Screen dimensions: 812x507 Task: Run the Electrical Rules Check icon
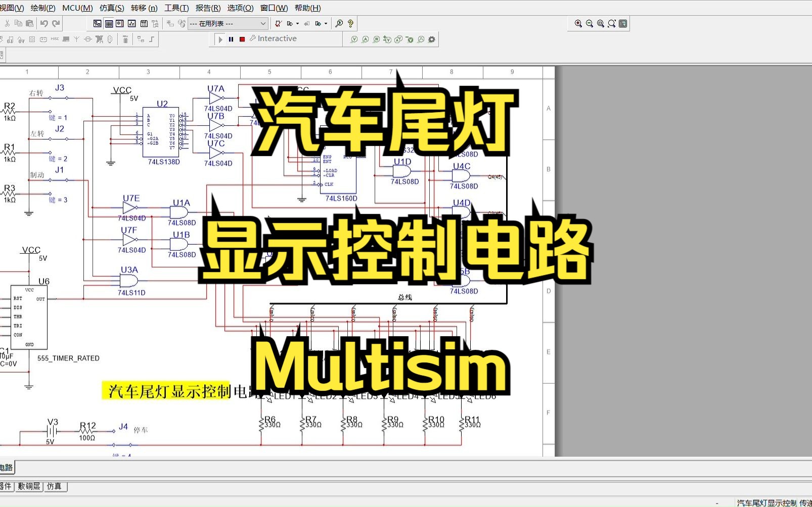tap(278, 23)
